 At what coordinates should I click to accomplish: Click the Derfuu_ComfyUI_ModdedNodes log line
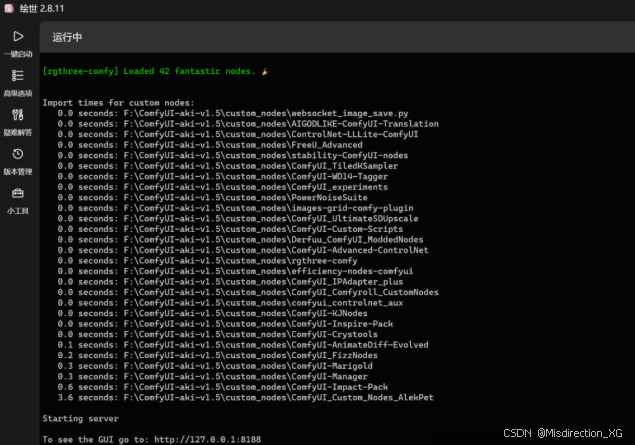[x=241, y=240]
